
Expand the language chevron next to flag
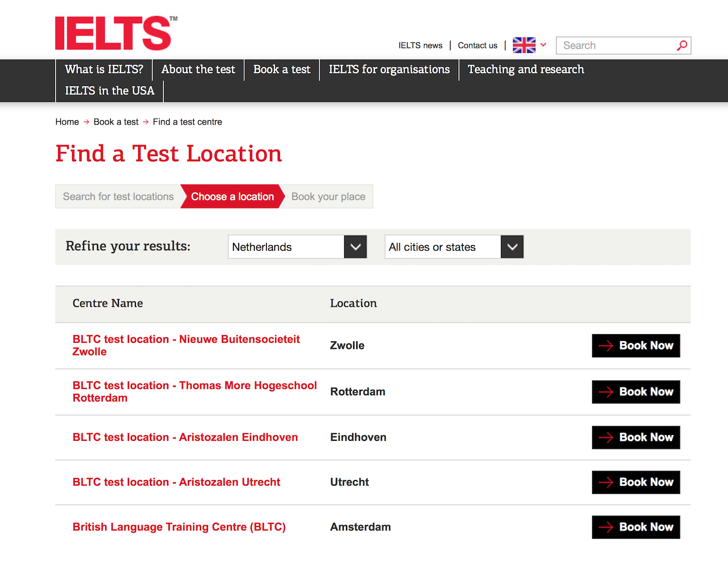543,45
